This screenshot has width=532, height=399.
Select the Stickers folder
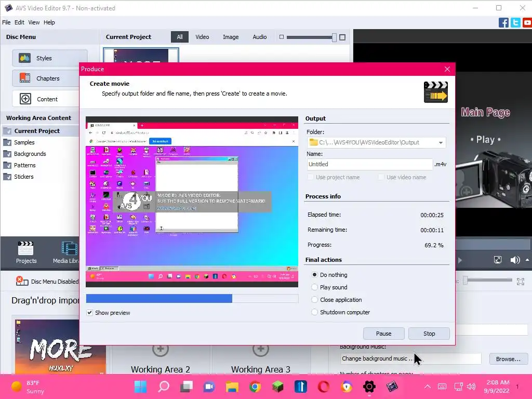click(x=24, y=177)
